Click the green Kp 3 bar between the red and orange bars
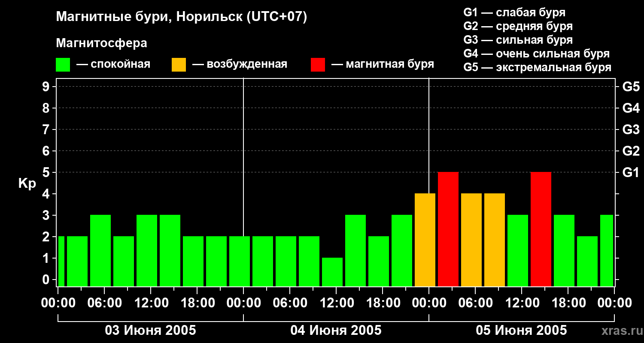The image size is (644, 343). click(x=518, y=250)
